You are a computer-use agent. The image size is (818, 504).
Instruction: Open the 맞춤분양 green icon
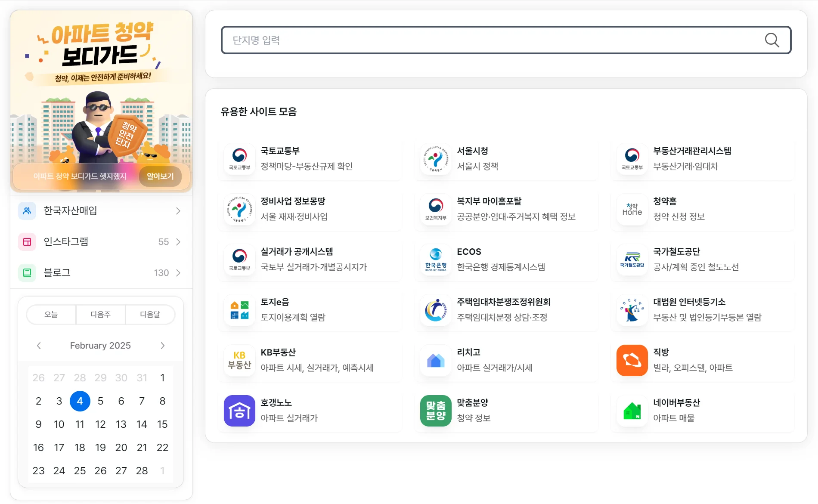pyautogui.click(x=435, y=411)
